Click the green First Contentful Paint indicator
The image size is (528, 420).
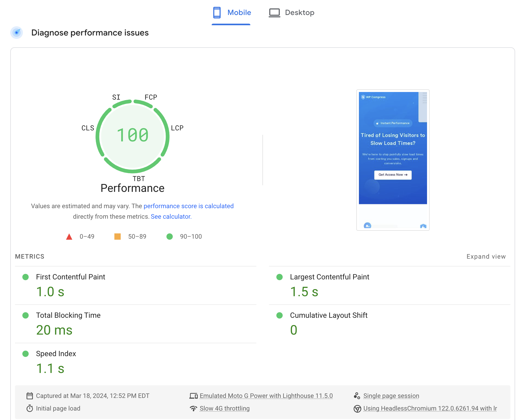26,277
